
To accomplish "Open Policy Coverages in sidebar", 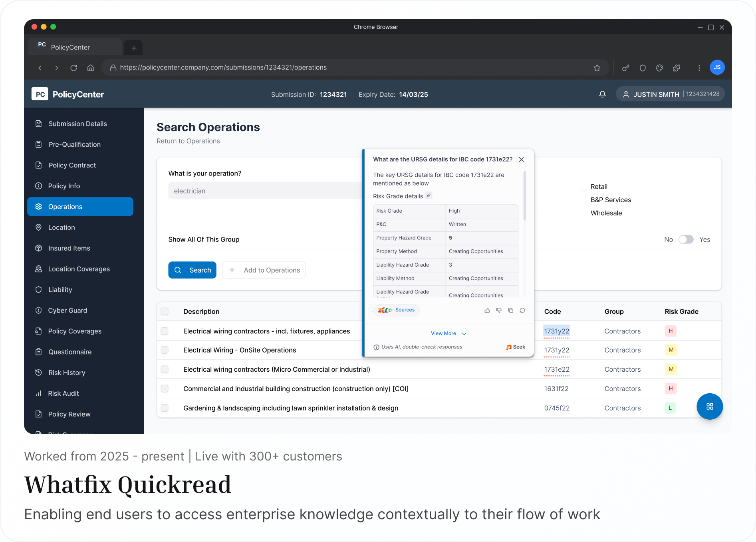I will point(80,331).
